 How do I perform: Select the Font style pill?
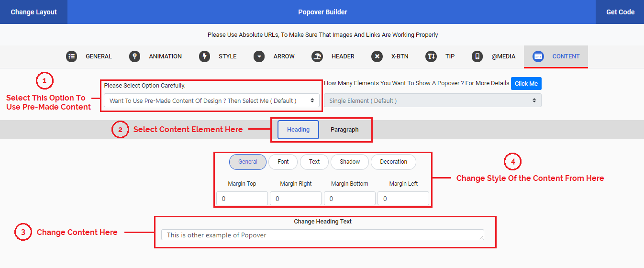tap(283, 162)
